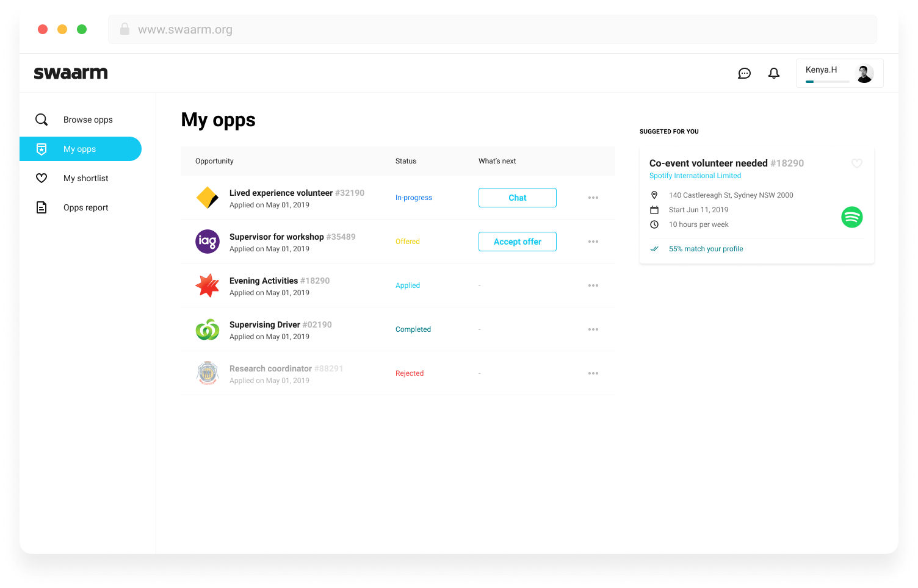Open the chat messages icon in the header
The image size is (918, 588).
point(744,73)
